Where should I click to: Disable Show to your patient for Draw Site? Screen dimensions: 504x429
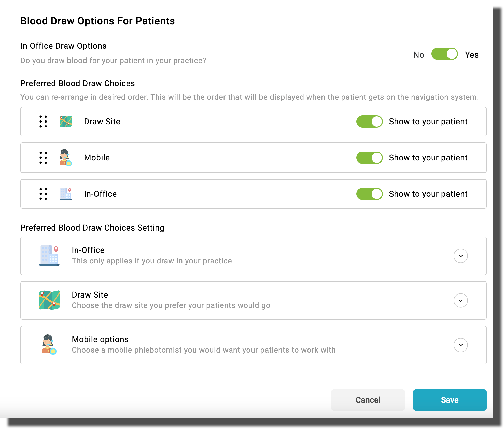369,122
